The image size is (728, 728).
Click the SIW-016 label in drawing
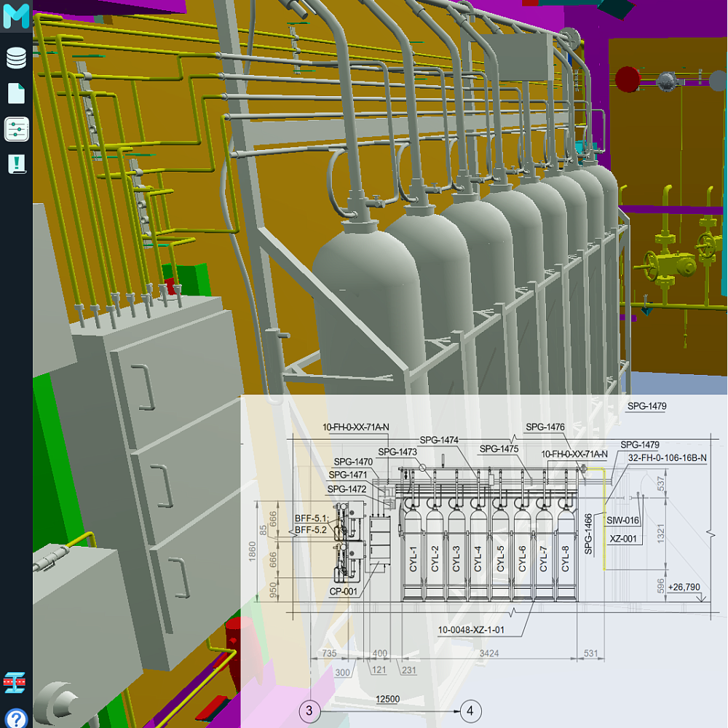(x=622, y=521)
